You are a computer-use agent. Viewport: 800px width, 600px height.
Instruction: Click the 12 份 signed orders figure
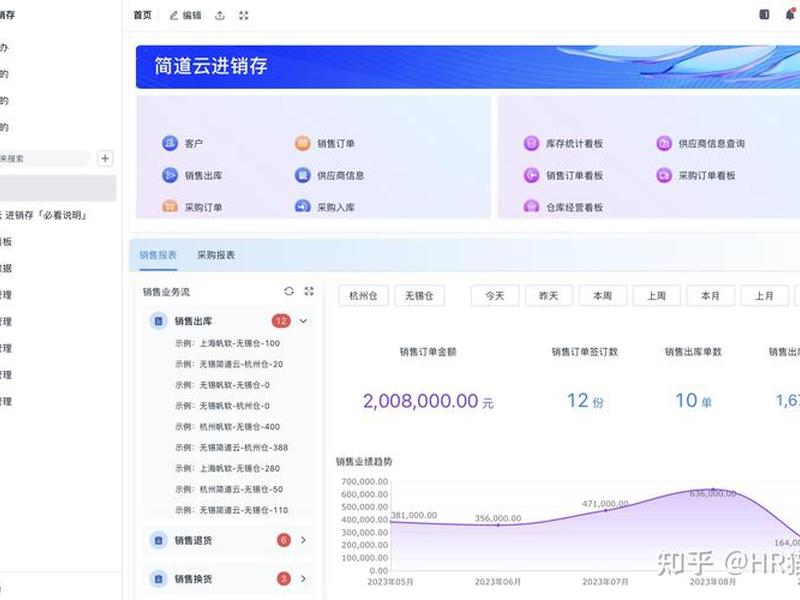(x=585, y=401)
